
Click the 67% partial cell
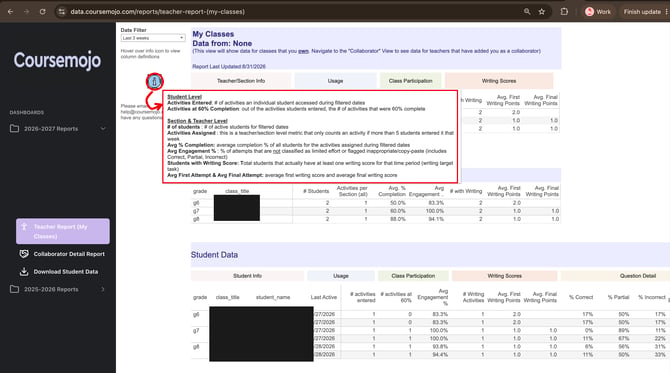coord(624,338)
